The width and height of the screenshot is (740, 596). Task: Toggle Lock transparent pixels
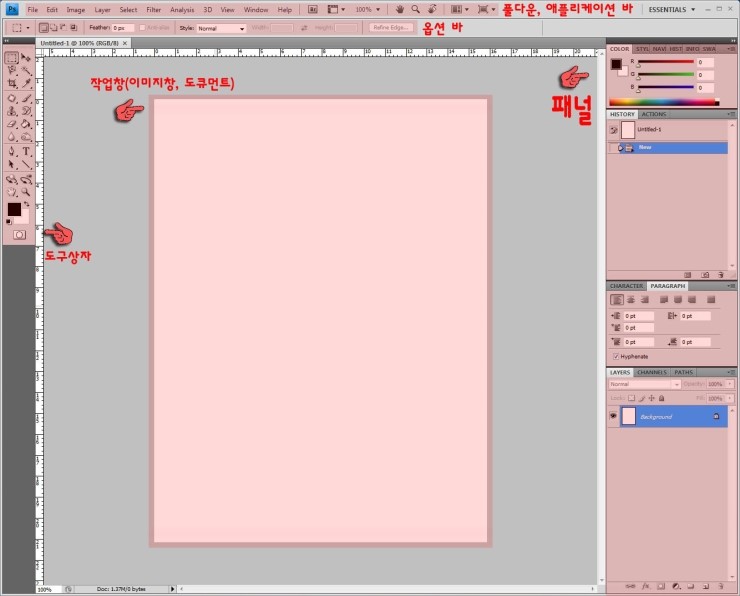(x=631, y=398)
